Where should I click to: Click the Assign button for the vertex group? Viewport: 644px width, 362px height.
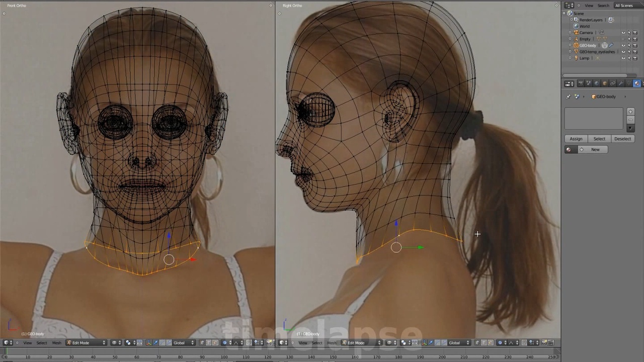576,138
